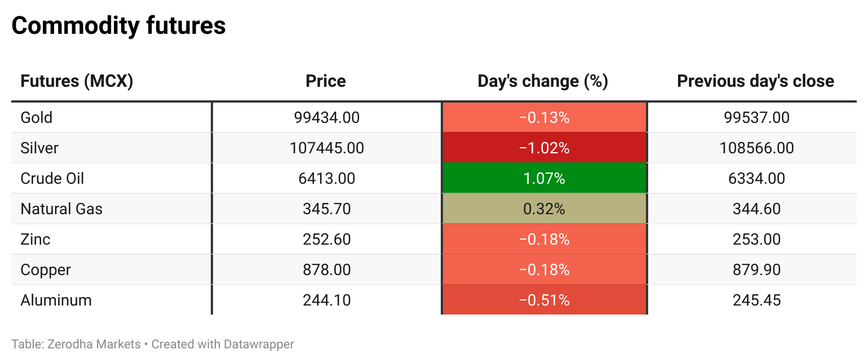Select the Gold price 99434.00
The image size is (868, 363).
(x=326, y=118)
